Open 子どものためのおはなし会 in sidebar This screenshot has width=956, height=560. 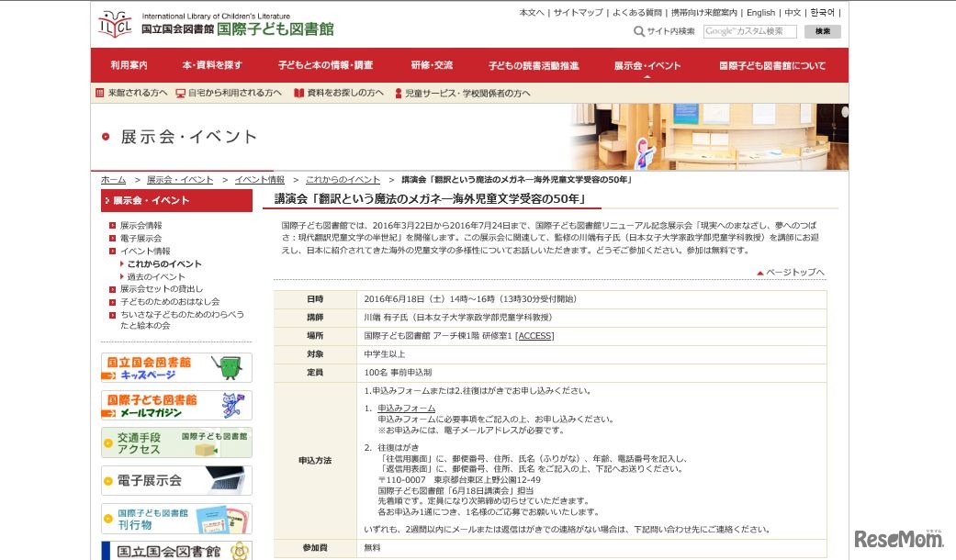[x=170, y=302]
